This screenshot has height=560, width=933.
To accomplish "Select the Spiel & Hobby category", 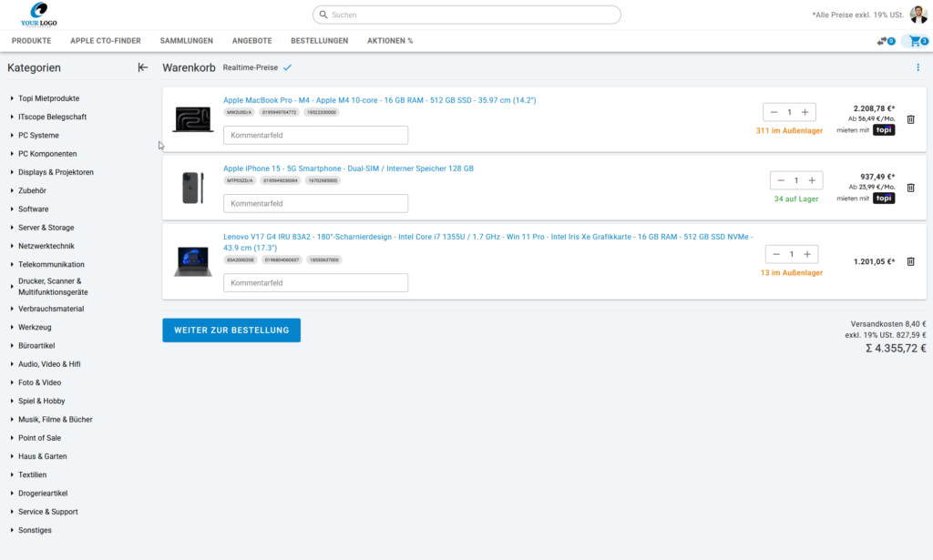I will click(42, 402).
